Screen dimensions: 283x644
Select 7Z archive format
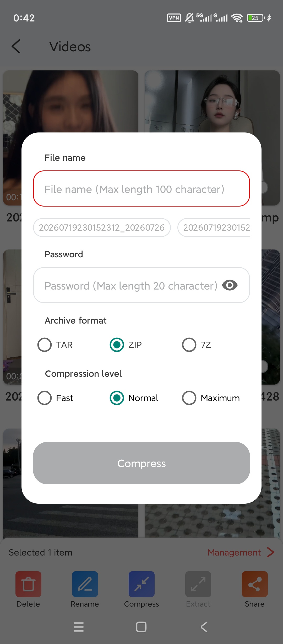point(189,345)
